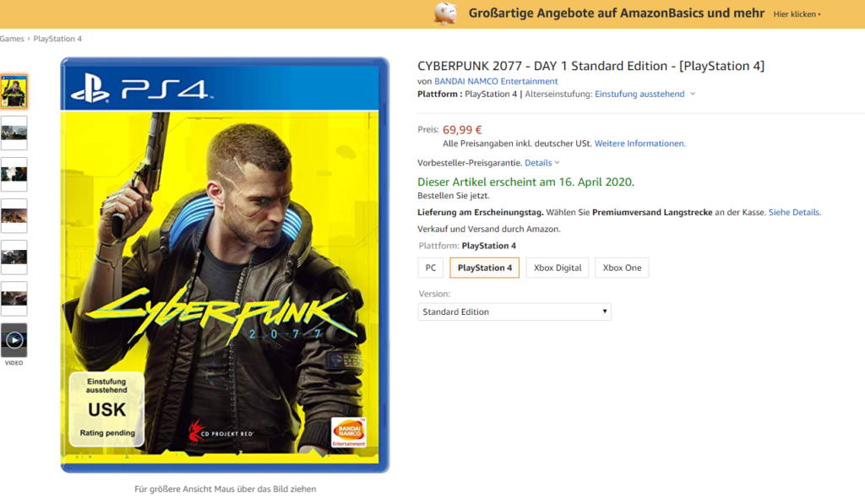Open the fourth screenshot thumbnail
865x504 pixels.
[x=14, y=215]
